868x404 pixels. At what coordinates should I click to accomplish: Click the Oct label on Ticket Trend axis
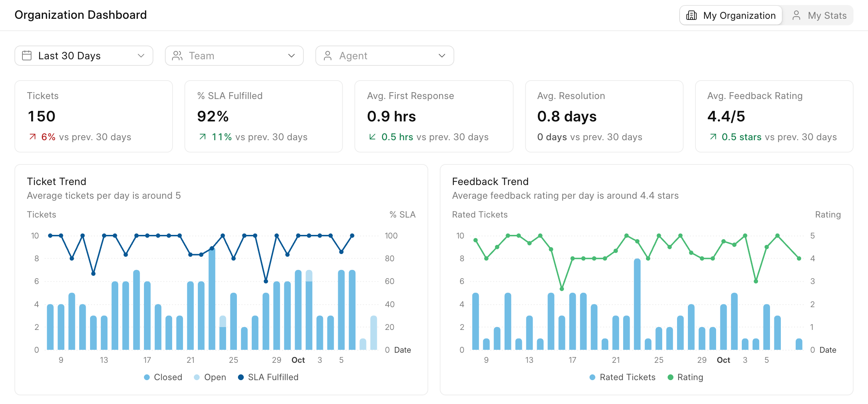(x=298, y=360)
